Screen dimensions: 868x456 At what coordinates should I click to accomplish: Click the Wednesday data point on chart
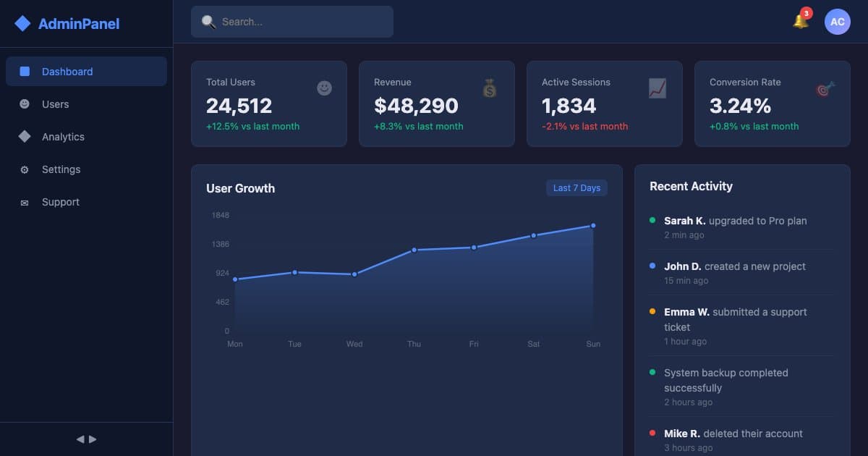click(354, 274)
